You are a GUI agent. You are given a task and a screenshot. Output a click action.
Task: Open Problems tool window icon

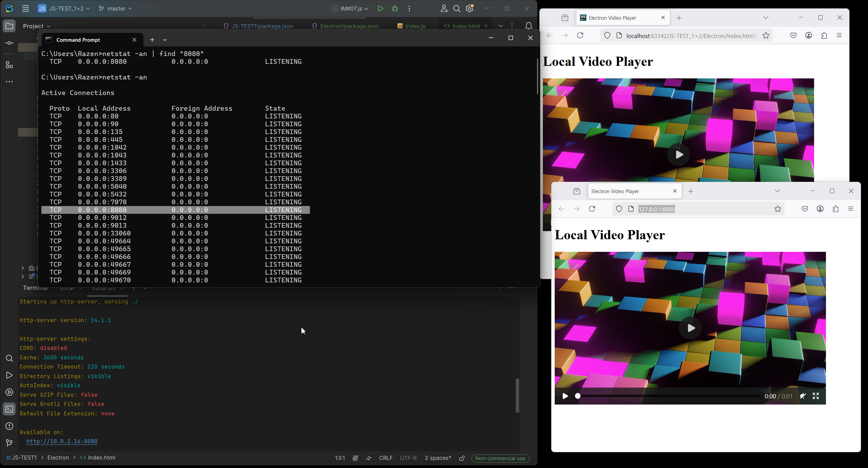(x=9, y=426)
